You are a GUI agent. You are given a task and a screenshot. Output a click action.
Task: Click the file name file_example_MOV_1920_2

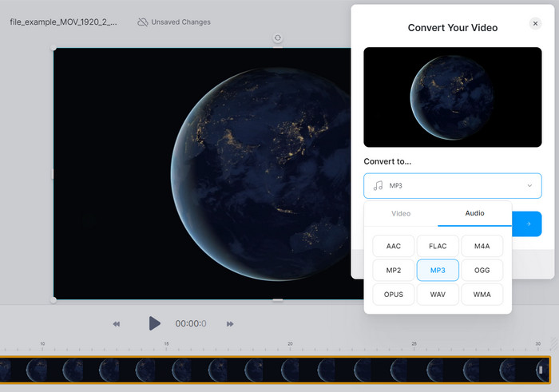click(64, 22)
